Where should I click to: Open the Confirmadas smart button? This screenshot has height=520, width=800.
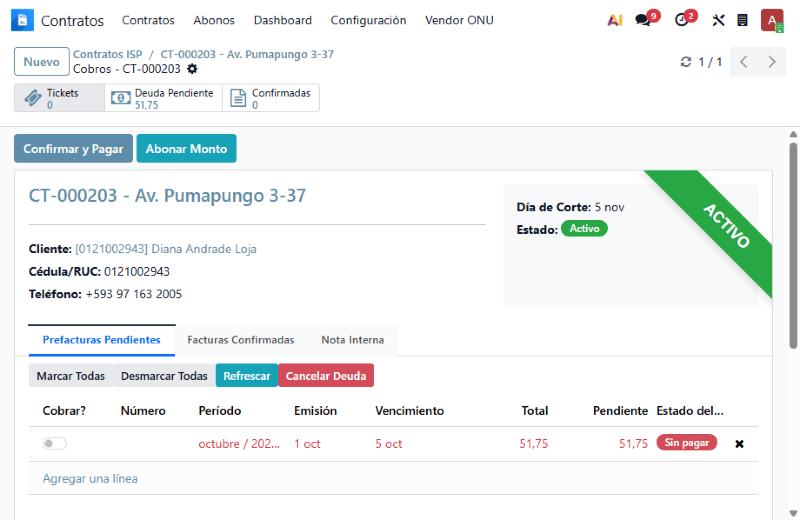pos(271,98)
